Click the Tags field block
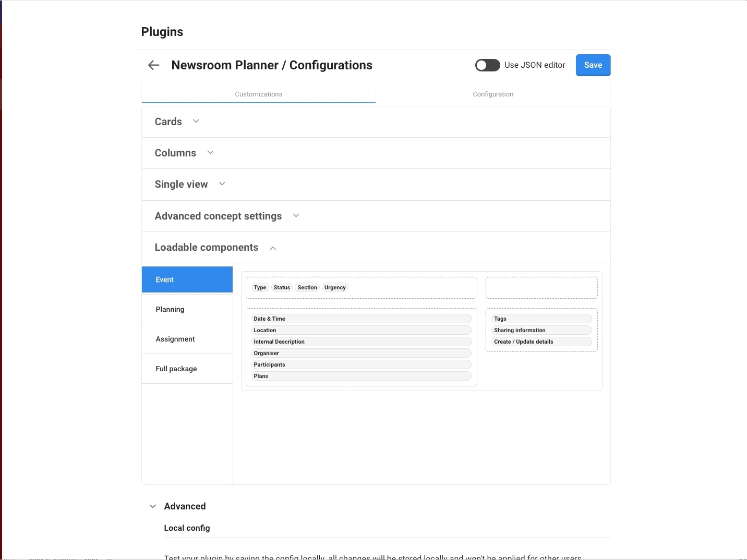Screen dimensions: 747x560 point(541,319)
